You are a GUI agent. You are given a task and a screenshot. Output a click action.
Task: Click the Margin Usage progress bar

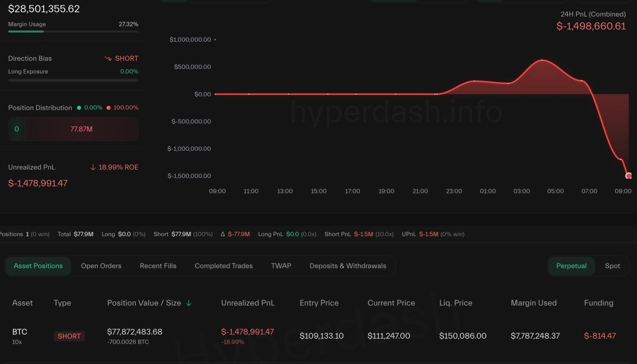(x=73, y=31)
